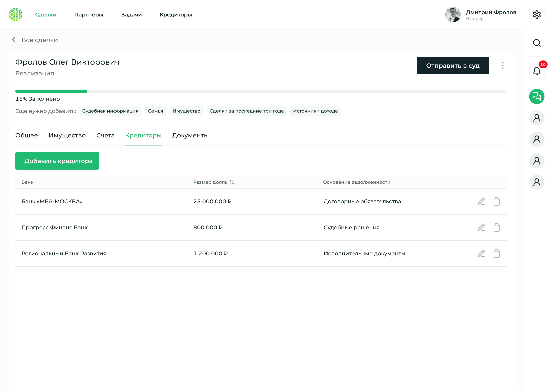The height and width of the screenshot is (392, 551).
Task: Open the Кредиторы top navigation item
Action: point(176,15)
